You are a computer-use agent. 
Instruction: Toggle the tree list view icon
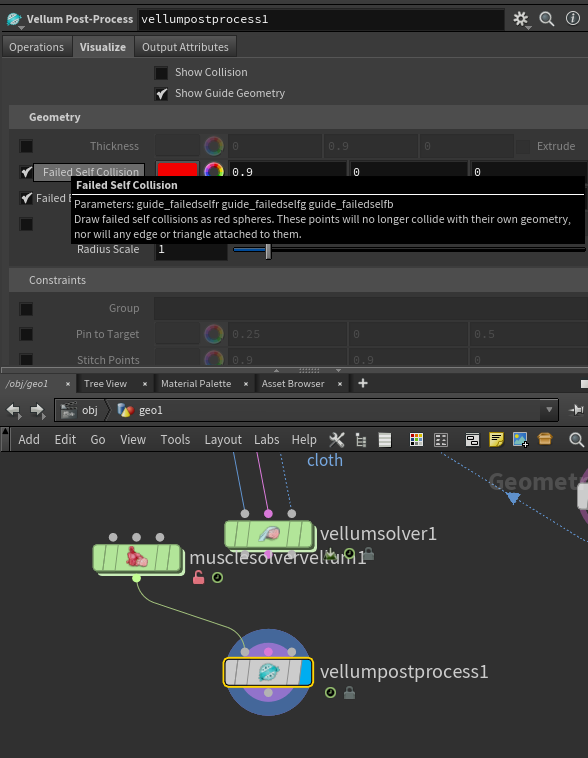click(x=361, y=439)
